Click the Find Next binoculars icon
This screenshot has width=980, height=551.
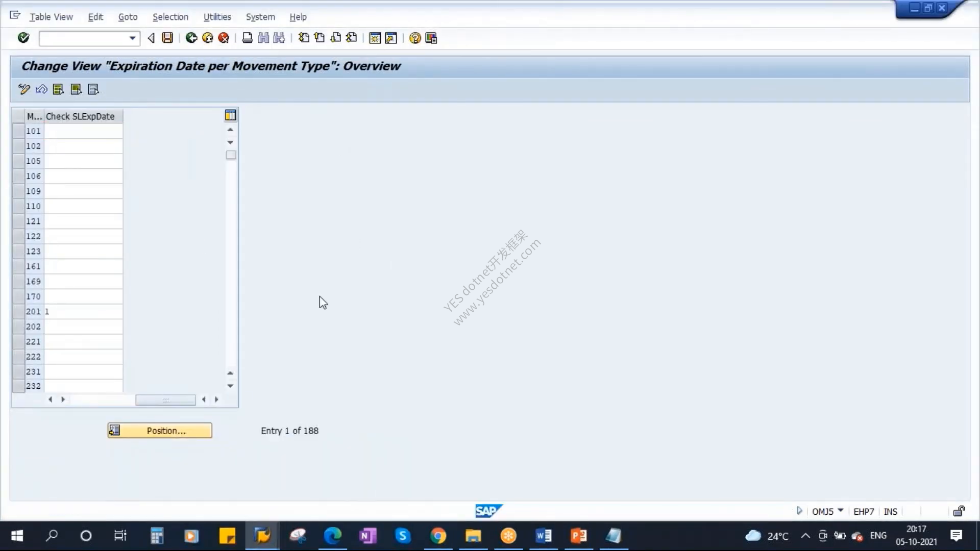(x=279, y=38)
